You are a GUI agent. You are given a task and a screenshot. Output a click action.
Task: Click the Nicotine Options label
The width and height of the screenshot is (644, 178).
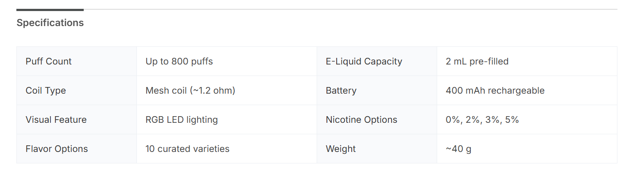361,120
